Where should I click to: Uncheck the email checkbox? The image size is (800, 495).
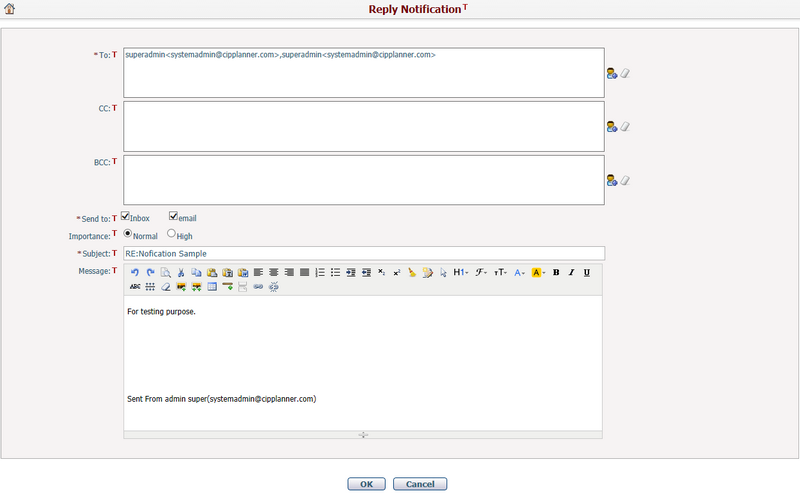174,216
